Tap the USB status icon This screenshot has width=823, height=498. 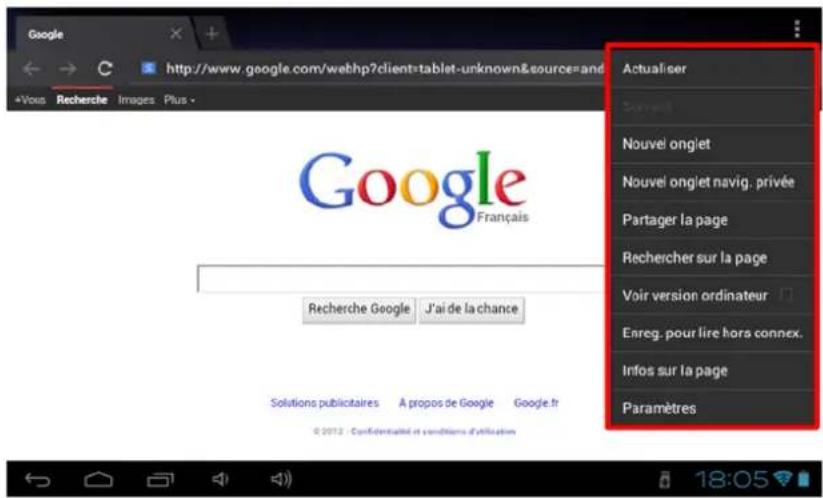coord(664,479)
